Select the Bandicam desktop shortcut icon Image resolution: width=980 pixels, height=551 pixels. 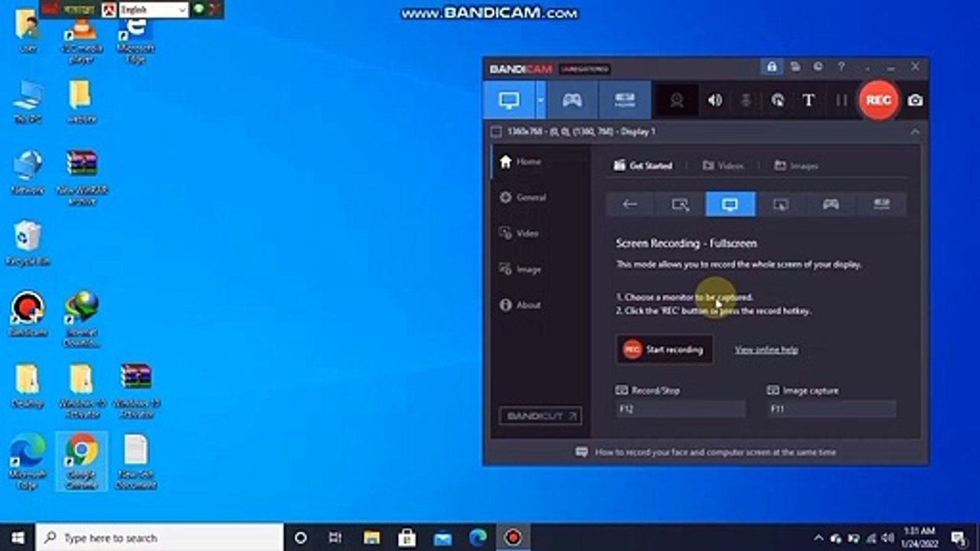pyautogui.click(x=28, y=314)
